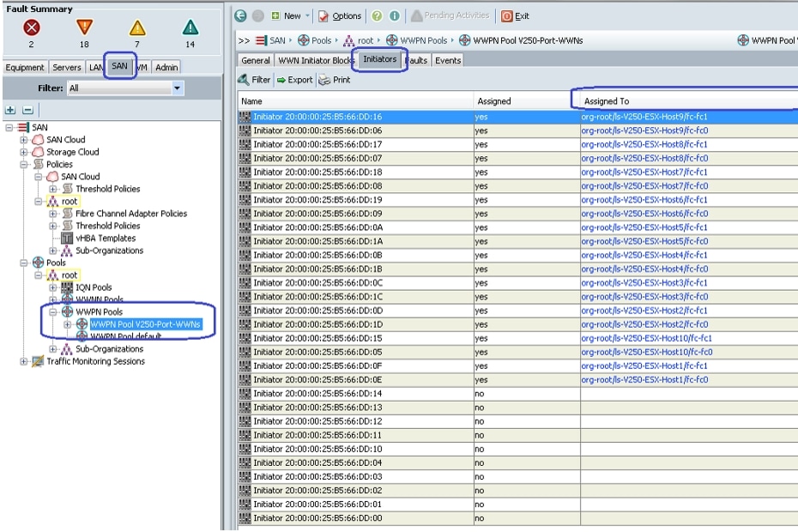Click the green warning faults triangle icon
Screen dimensions: 798x532
tap(190, 28)
